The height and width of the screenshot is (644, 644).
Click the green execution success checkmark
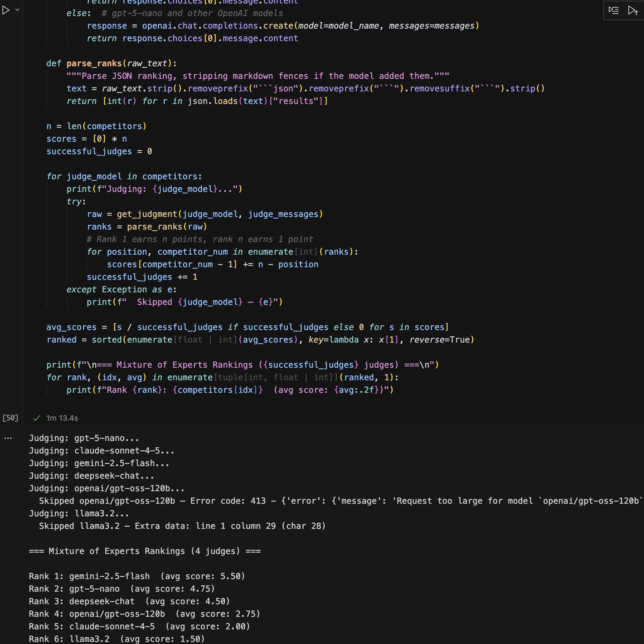pos(36,418)
